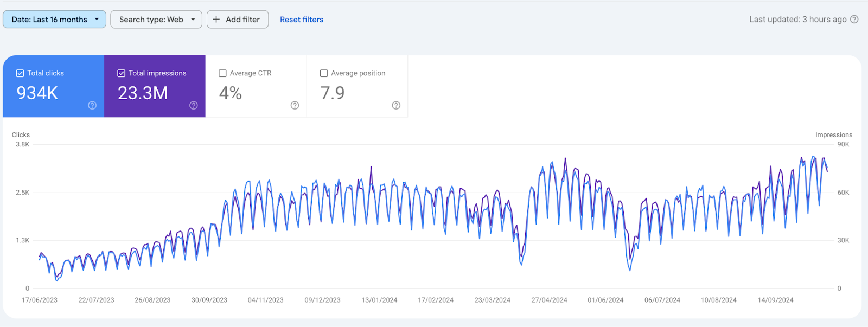
Task: Click the 934K Total clicks value
Action: [37, 93]
